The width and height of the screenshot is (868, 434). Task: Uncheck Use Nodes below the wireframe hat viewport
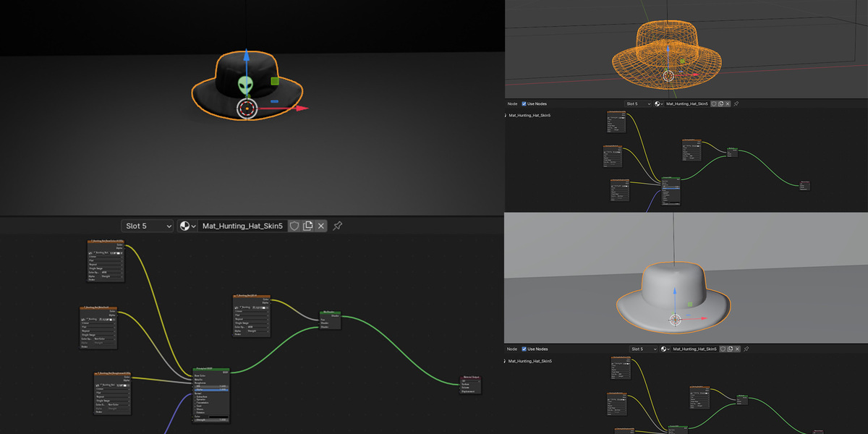pos(524,104)
